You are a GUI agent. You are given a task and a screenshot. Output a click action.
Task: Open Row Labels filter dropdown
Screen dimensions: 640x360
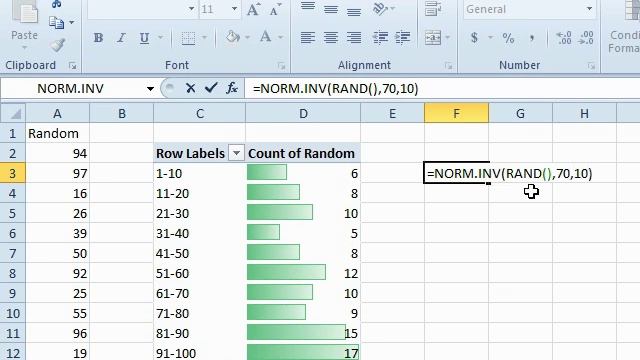(x=236, y=153)
